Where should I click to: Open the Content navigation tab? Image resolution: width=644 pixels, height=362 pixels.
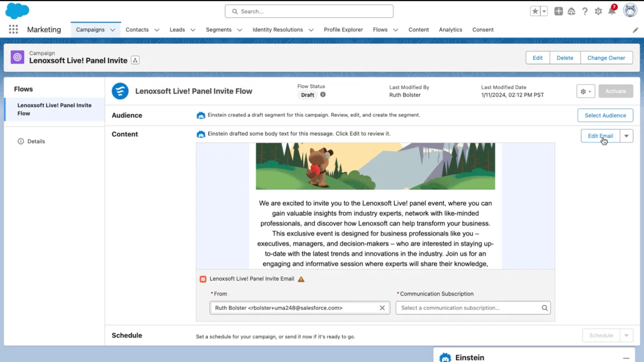[x=419, y=30]
